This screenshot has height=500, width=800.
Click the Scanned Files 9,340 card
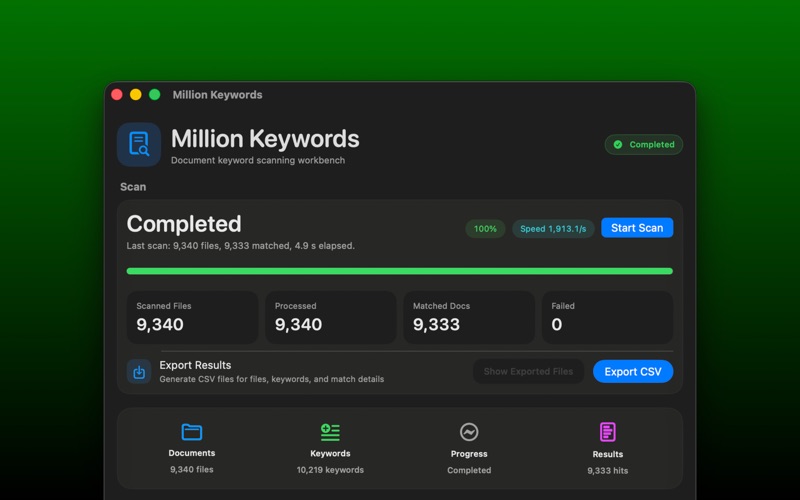tap(192, 317)
